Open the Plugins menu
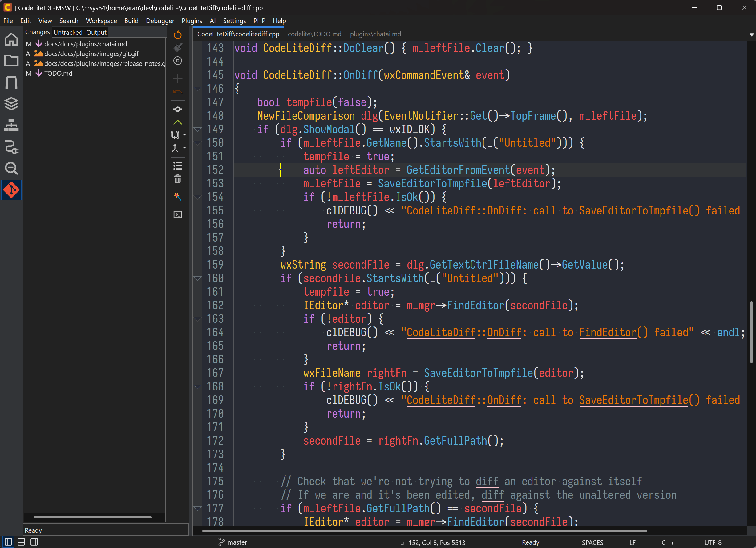 click(x=192, y=21)
